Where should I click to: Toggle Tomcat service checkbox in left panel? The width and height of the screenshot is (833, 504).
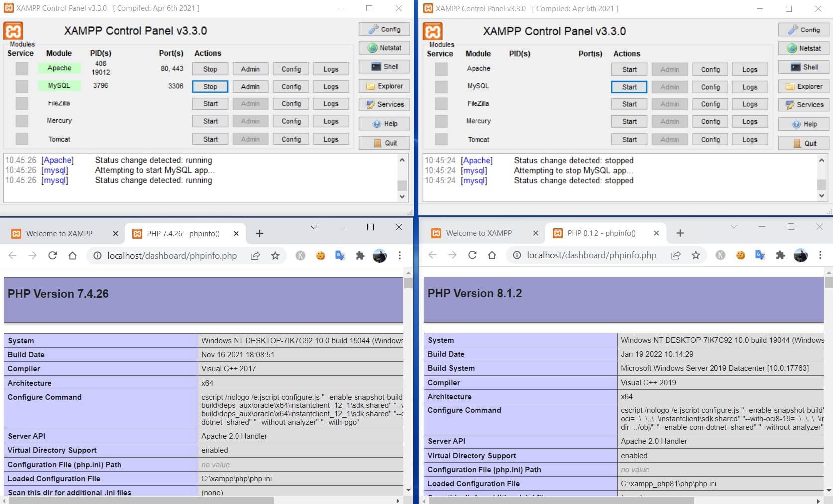(22, 139)
